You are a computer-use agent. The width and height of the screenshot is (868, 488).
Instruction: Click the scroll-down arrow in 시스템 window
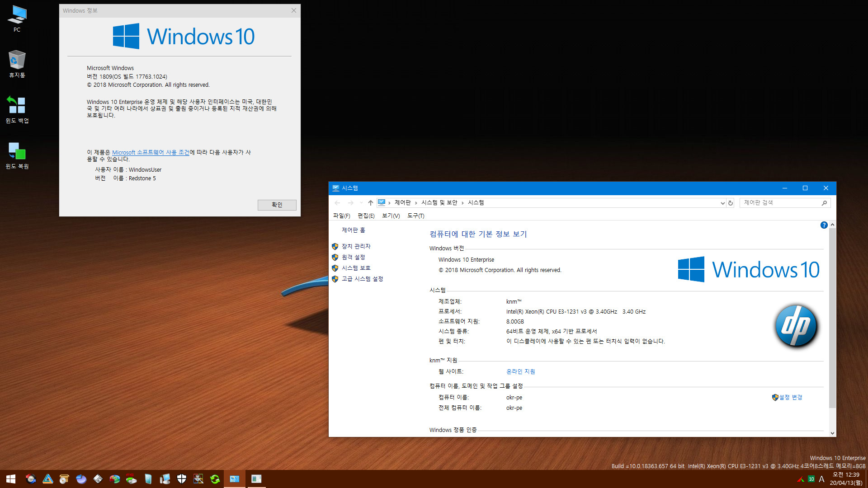[832, 433]
